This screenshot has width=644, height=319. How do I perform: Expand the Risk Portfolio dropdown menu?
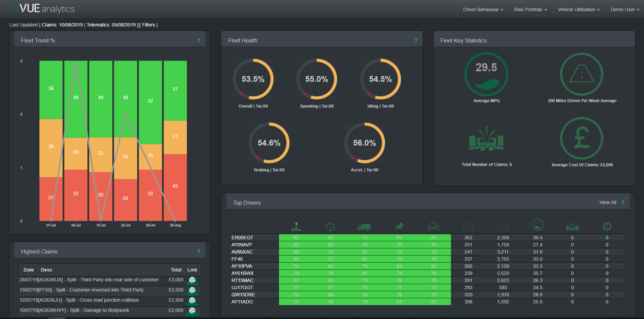tap(530, 10)
